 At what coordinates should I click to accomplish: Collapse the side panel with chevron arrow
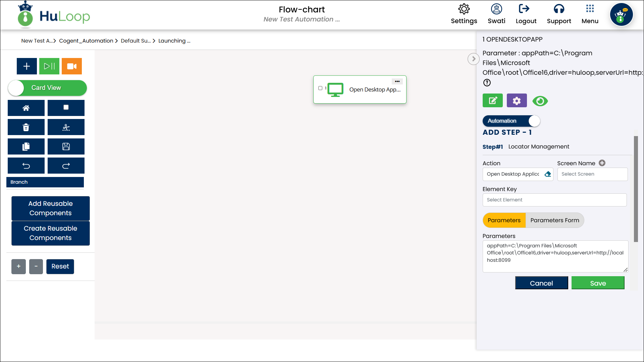tap(473, 59)
